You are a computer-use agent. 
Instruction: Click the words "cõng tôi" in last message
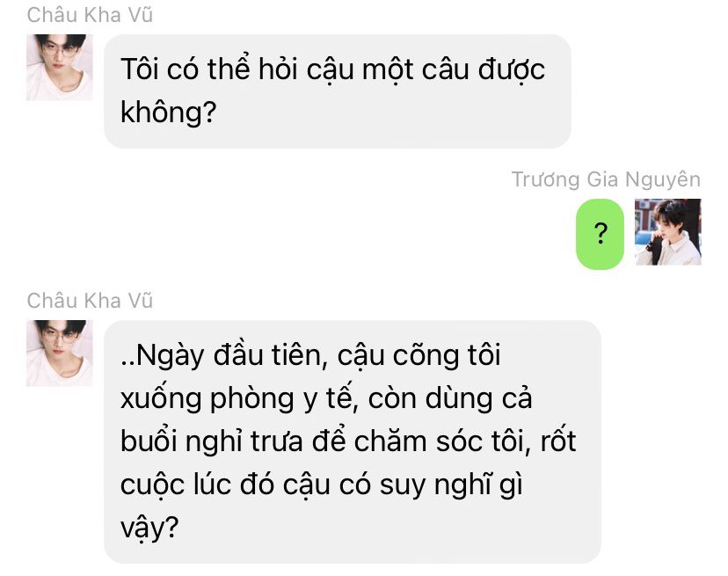(447, 356)
